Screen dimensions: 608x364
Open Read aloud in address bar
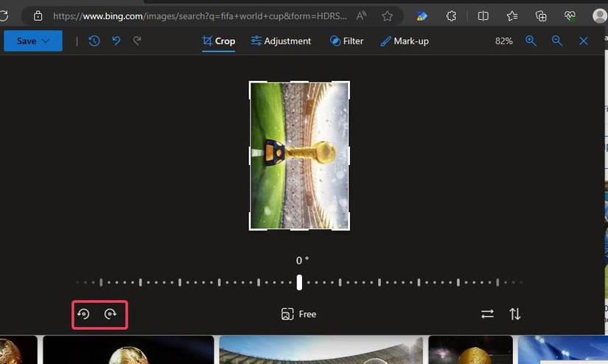point(361,16)
